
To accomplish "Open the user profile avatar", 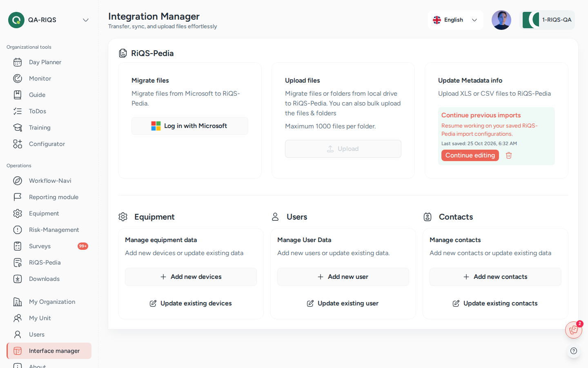I will click(501, 20).
